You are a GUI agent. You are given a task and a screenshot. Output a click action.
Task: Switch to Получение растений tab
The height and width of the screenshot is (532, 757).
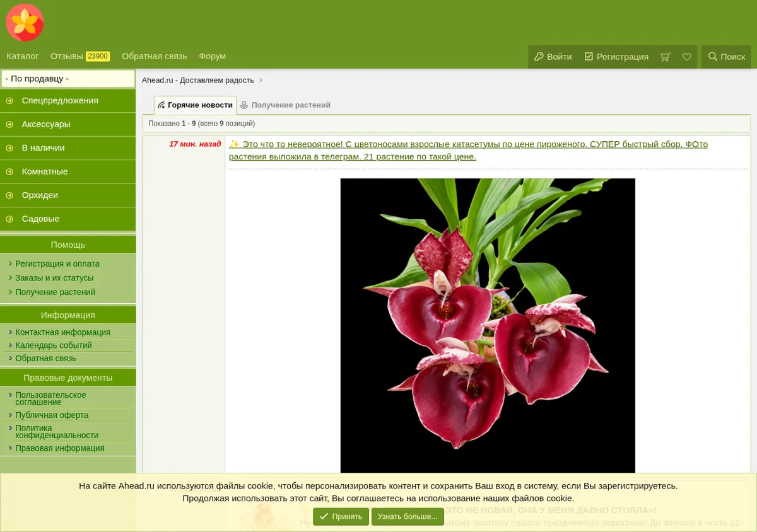285,105
